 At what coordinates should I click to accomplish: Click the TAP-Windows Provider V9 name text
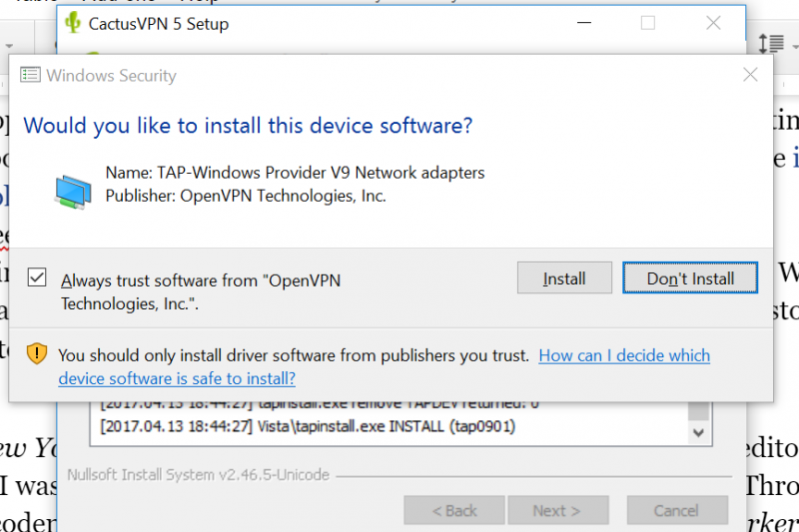[x=295, y=173]
